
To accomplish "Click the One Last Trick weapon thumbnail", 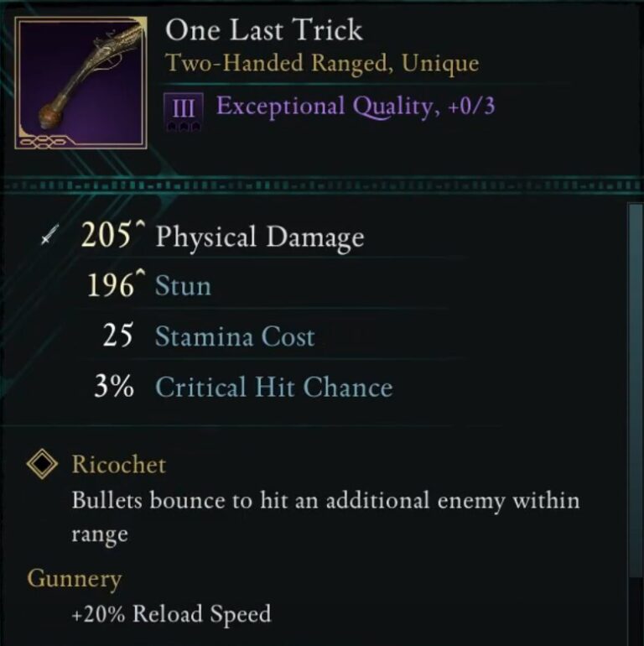I will tap(81, 84).
